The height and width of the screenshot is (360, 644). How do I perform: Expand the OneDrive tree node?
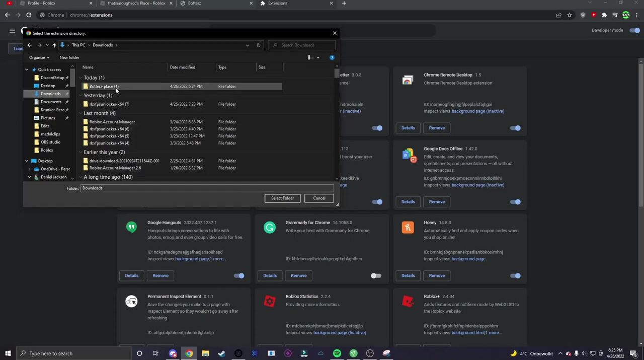click(x=29, y=169)
